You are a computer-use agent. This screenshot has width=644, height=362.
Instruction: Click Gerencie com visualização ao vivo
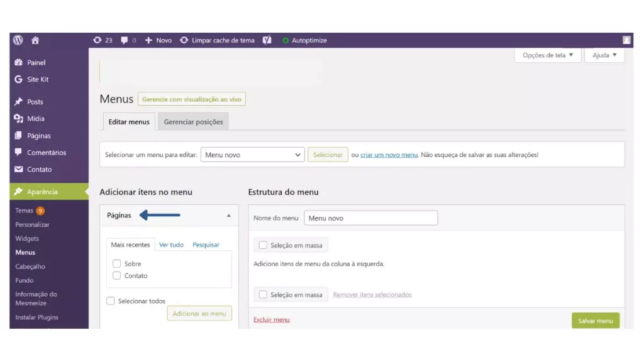pyautogui.click(x=192, y=99)
